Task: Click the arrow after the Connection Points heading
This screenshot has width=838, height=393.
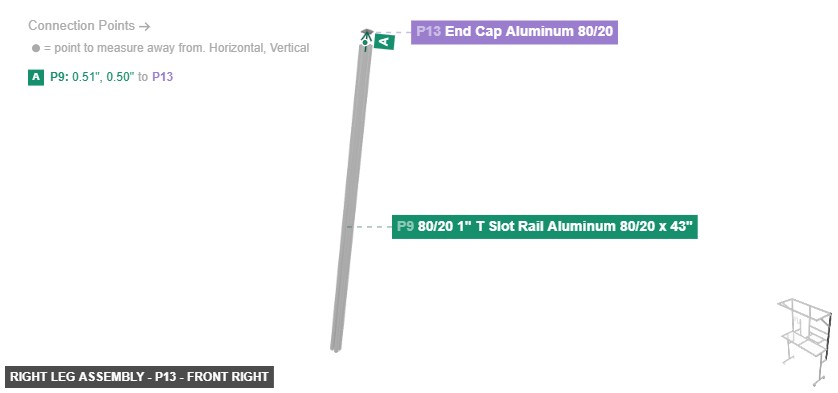Action: (x=144, y=26)
